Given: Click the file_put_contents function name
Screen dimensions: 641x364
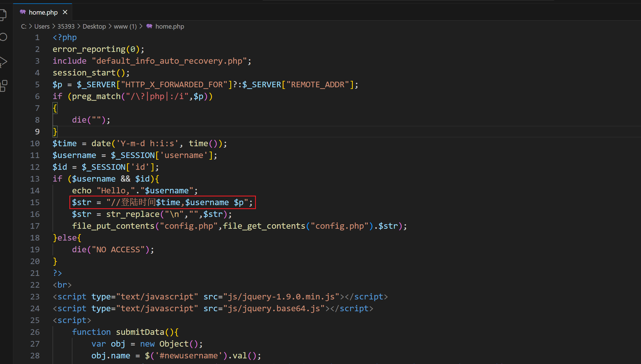Looking at the screenshot, I should pos(113,226).
